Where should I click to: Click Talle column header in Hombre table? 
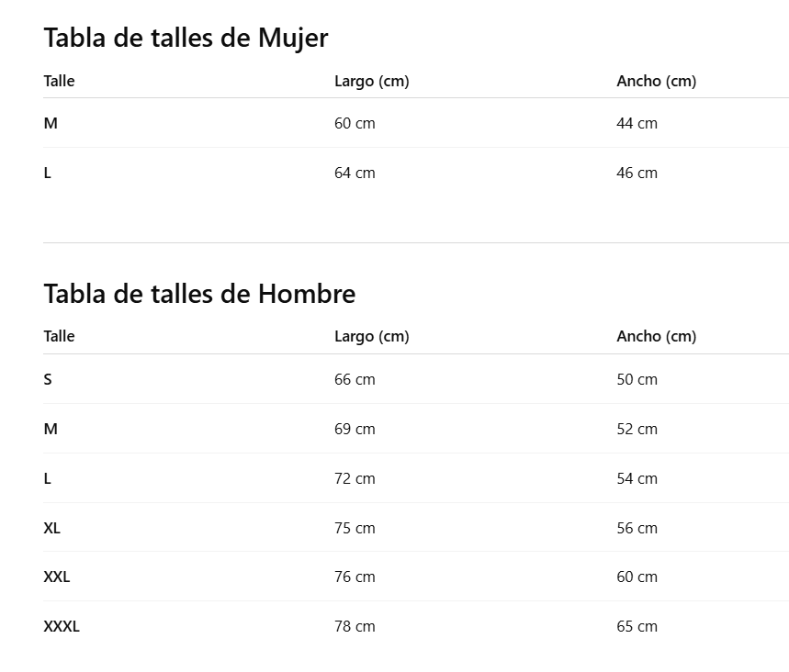[59, 336]
